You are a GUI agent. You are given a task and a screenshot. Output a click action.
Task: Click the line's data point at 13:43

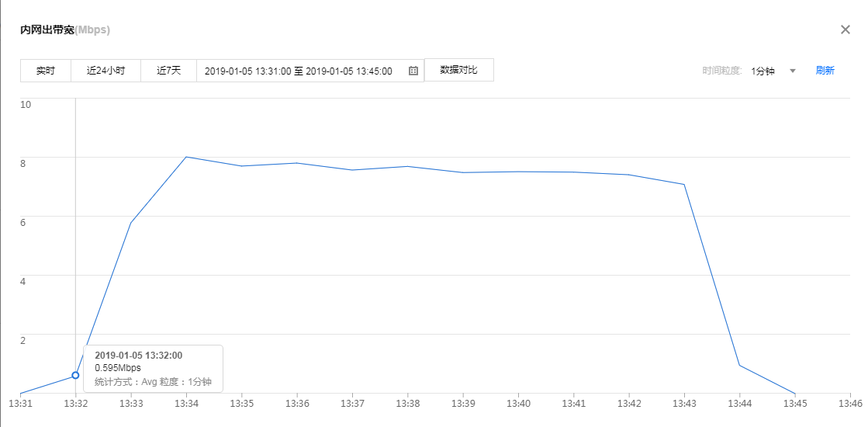coord(684,184)
